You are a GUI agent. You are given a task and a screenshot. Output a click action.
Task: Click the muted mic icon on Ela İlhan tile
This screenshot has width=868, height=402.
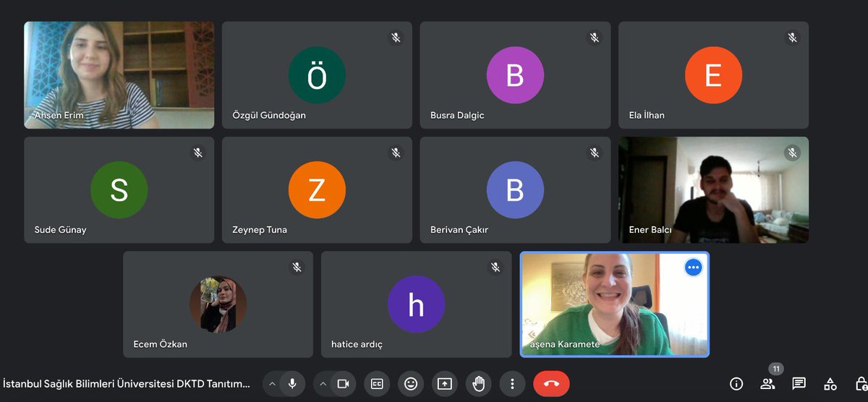(x=792, y=38)
